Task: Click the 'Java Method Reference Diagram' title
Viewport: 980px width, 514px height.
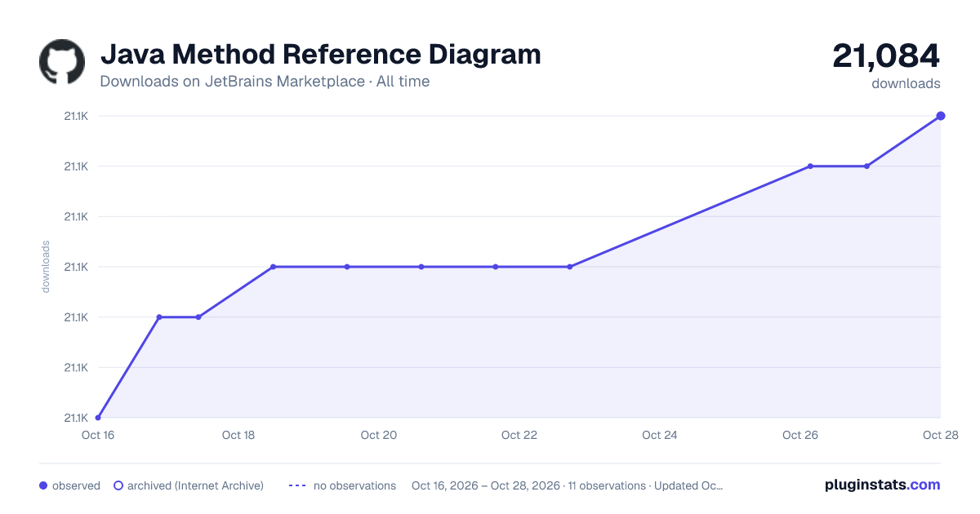Action: 320,55
